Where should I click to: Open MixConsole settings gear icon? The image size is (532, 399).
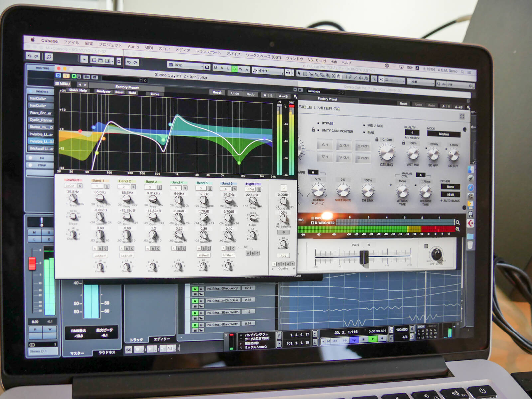(119, 61)
